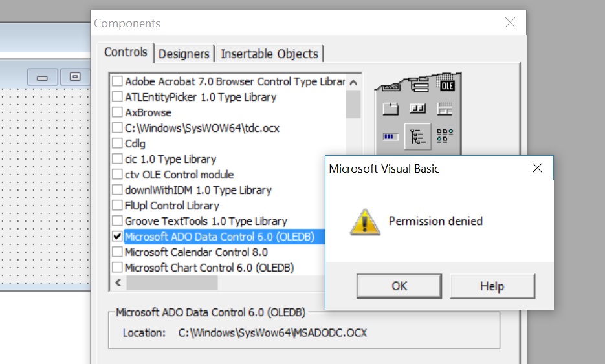Click the OLE icon in the toolbox picture
This screenshot has height=364, width=605.
pyautogui.click(x=446, y=85)
